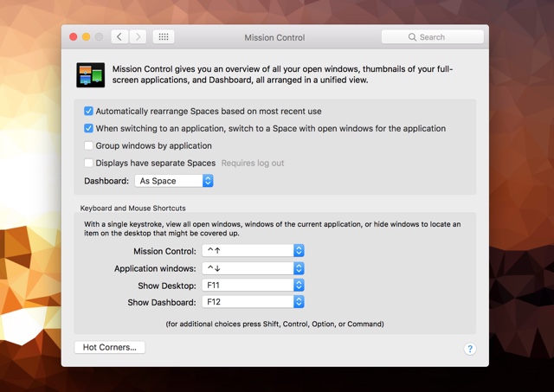554x392 pixels.
Task: Go back with the left chevron button
Action: point(119,36)
